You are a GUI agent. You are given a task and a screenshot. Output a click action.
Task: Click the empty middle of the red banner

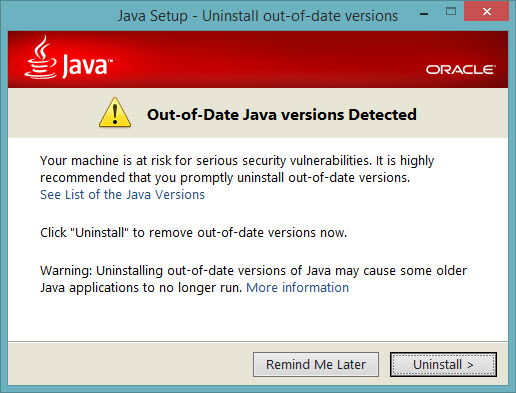(x=267, y=60)
